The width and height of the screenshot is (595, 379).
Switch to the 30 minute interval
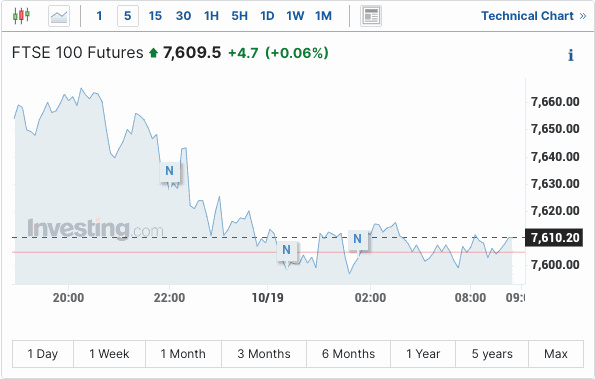(183, 16)
